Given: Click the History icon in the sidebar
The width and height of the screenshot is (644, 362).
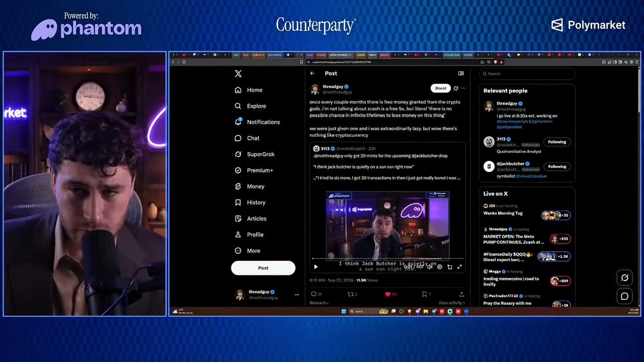Looking at the screenshot, I should coord(238,203).
